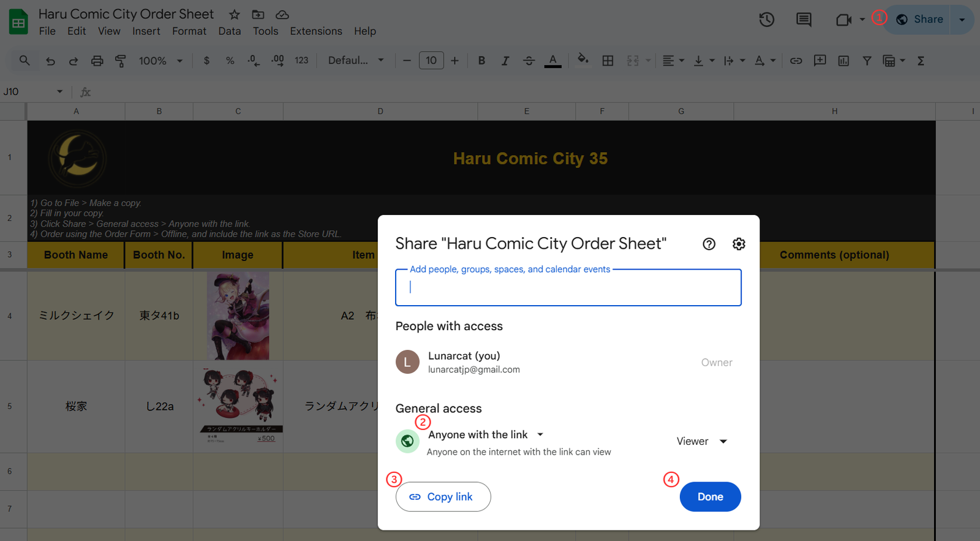The image size is (980, 541).
Task: Open the font family dropdown
Action: point(356,61)
